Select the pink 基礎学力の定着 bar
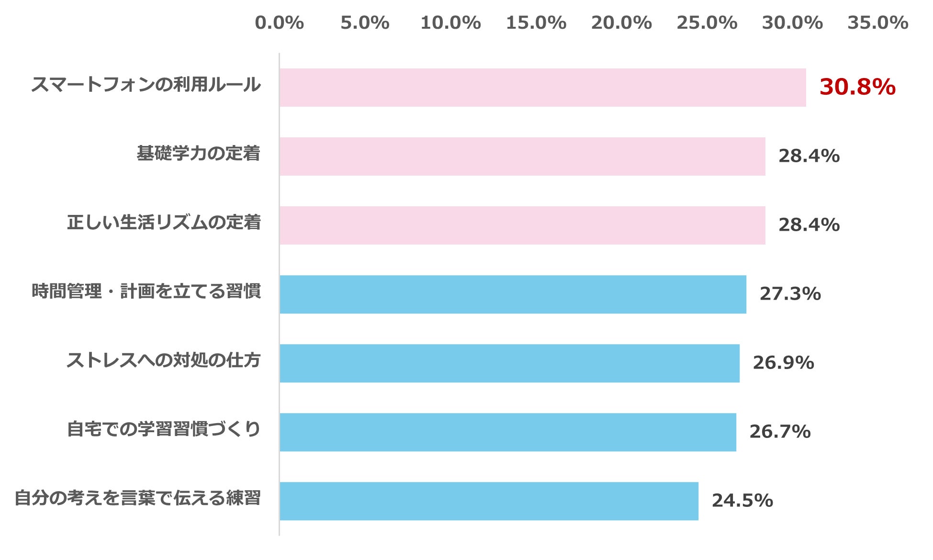 pyautogui.click(x=523, y=157)
